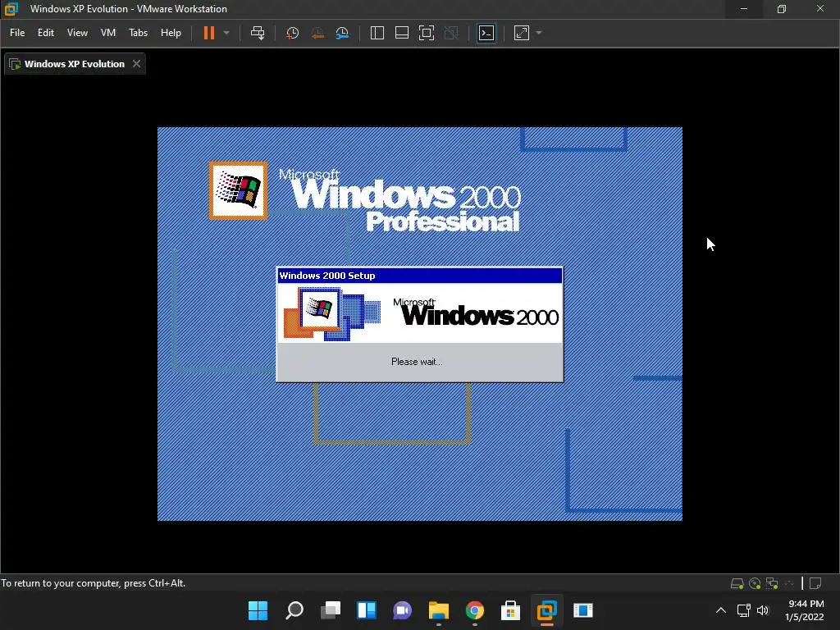Open the VM menu
Screen dimensions: 840x630
pyautogui.click(x=108, y=33)
